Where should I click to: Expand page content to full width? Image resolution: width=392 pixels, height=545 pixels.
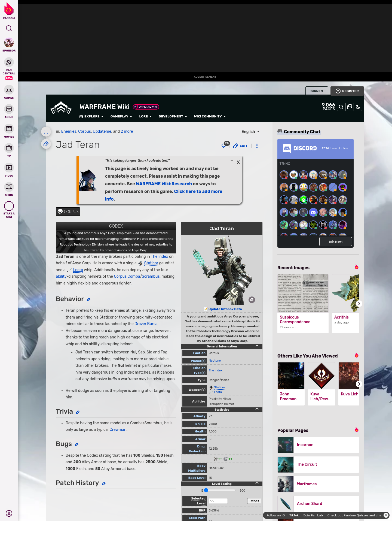(x=46, y=132)
